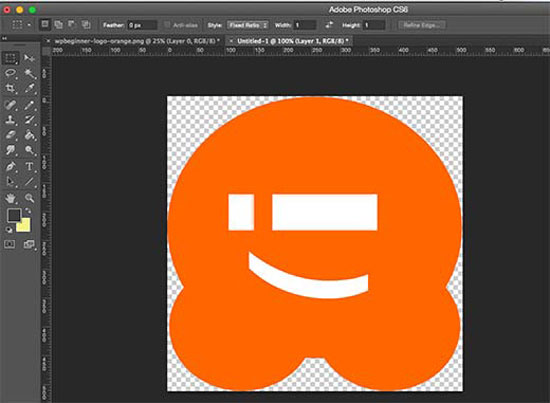The height and width of the screenshot is (403, 550).
Task: Select the Crop tool
Action: coord(10,88)
